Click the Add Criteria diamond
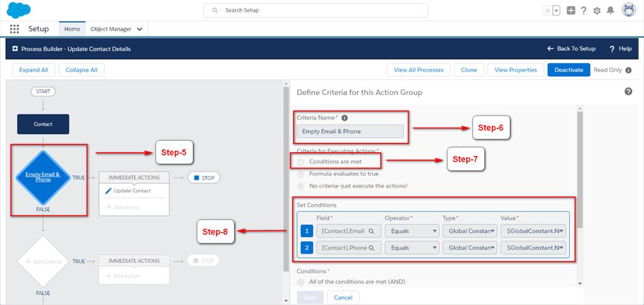This screenshot has width=644, height=305. coord(43,261)
